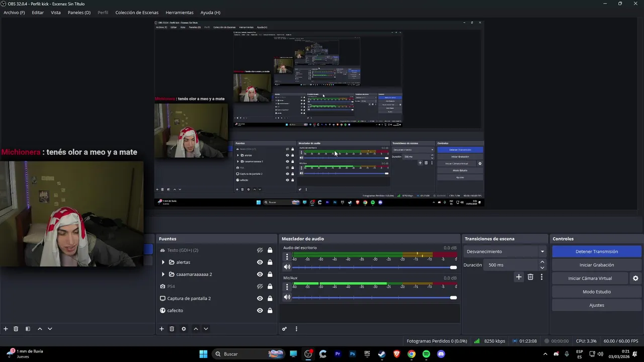Open Premiere Pro from the taskbar

click(338, 354)
